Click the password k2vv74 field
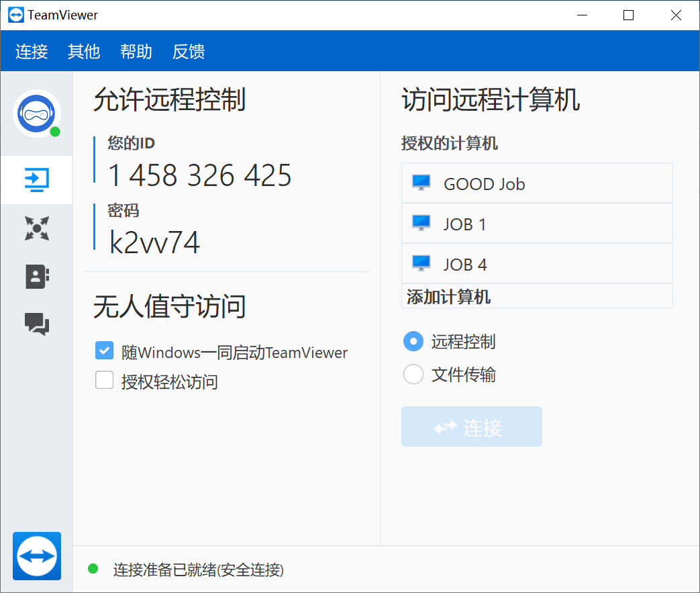 [155, 242]
